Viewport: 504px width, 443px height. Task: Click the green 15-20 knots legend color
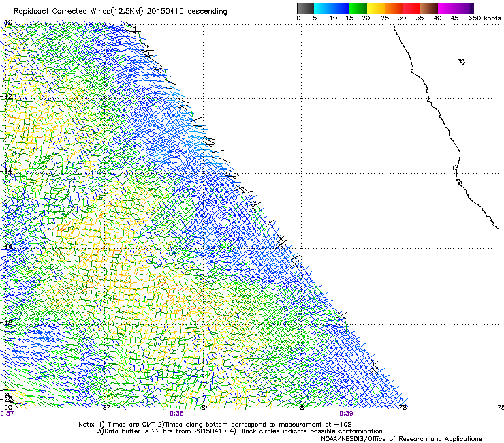click(358, 8)
